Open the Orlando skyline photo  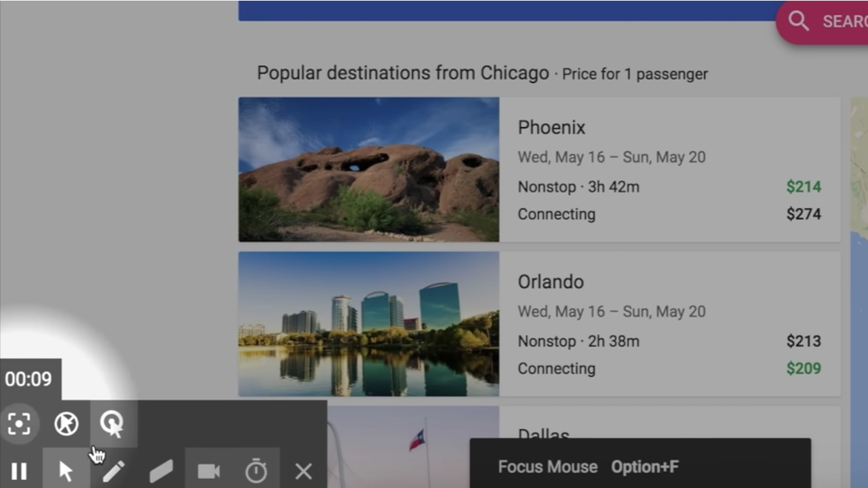click(368, 324)
